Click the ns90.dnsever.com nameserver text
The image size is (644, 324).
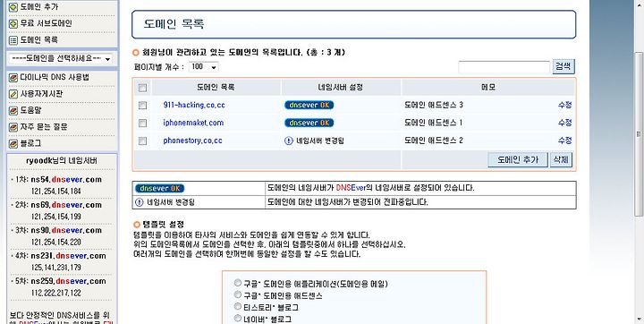(x=66, y=231)
